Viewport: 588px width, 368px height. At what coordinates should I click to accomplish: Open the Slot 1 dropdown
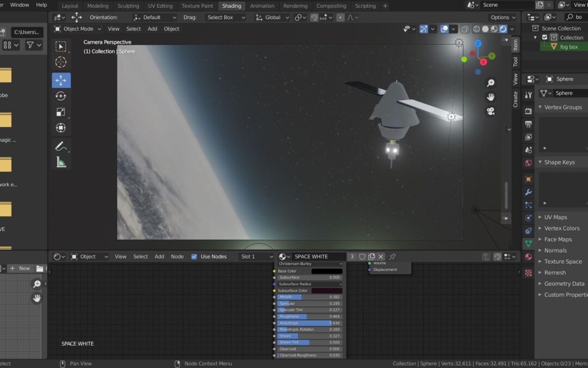tap(257, 257)
